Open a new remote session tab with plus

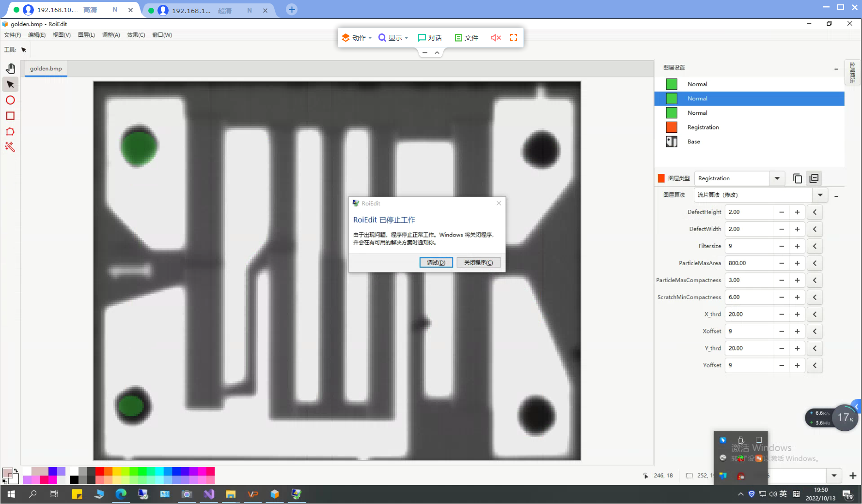coord(292,9)
